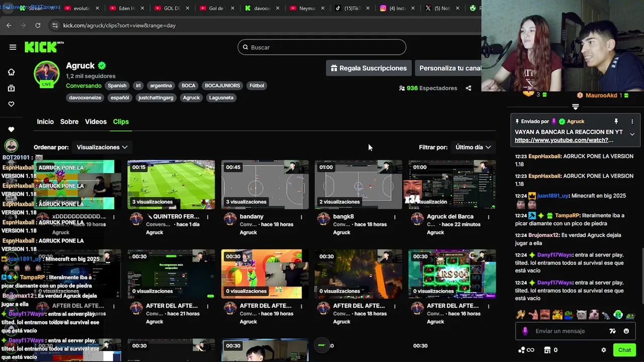Image resolution: width=644 pixels, height=362 pixels.
Task: Open the Agruck del Barca clip thumbnail
Action: pos(452,185)
